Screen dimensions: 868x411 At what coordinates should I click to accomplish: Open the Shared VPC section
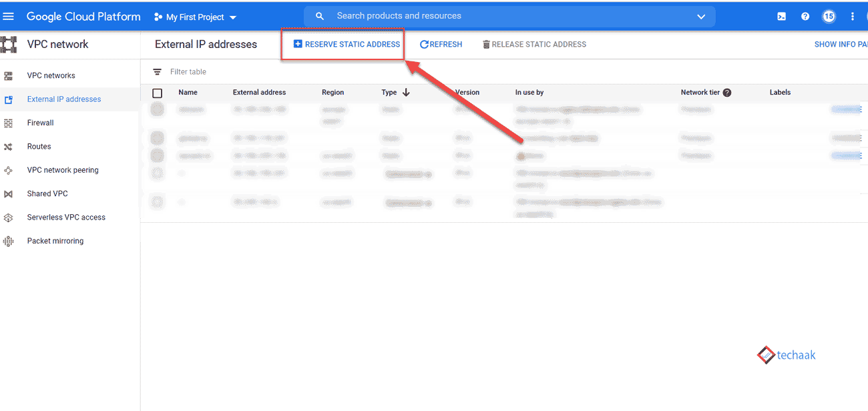(47, 194)
